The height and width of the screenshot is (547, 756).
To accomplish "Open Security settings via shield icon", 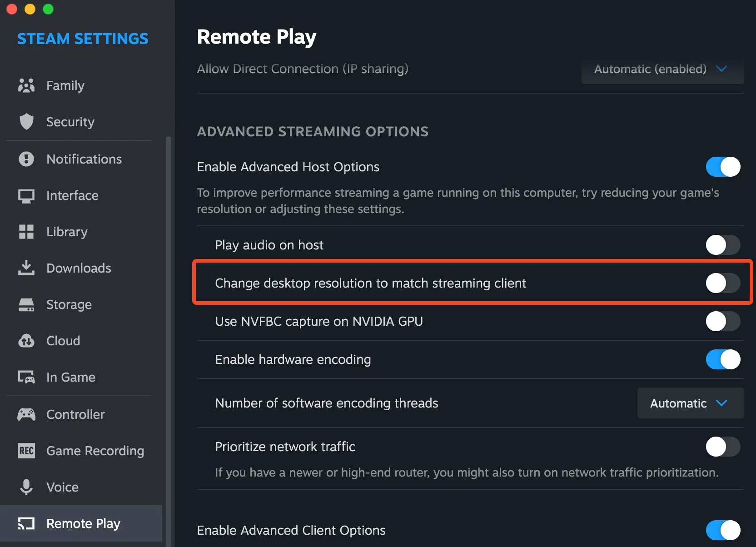I will point(26,122).
